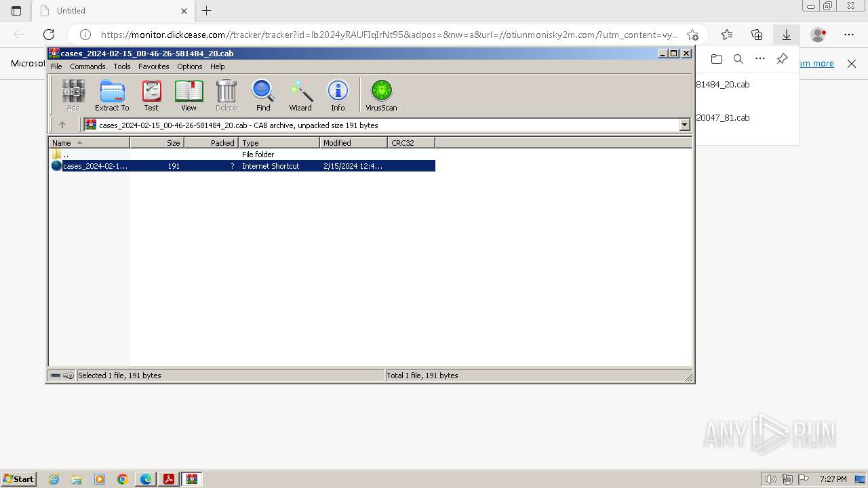The image size is (868, 488).
Task: Click the browser refresh button
Action: click(49, 35)
